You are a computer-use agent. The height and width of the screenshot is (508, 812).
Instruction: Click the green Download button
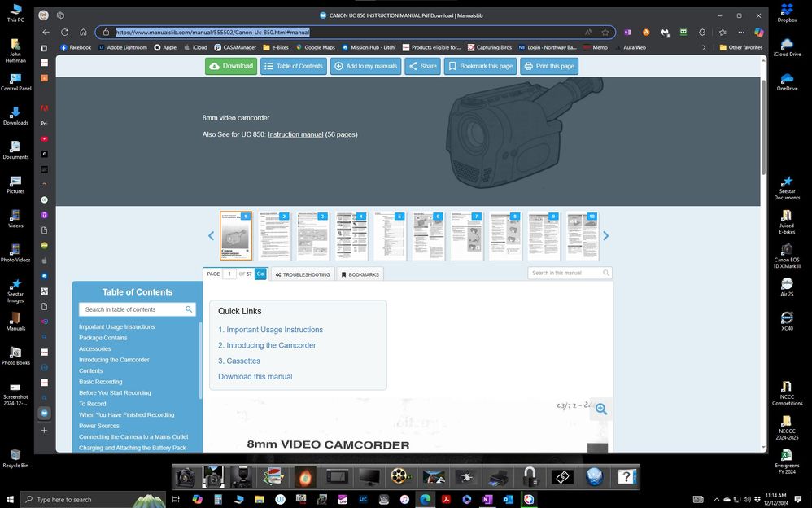click(232, 66)
